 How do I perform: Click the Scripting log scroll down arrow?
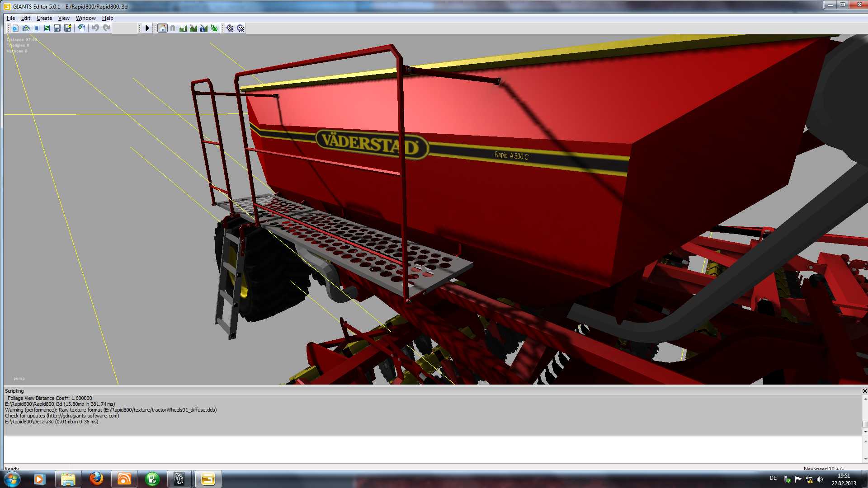[x=865, y=432]
